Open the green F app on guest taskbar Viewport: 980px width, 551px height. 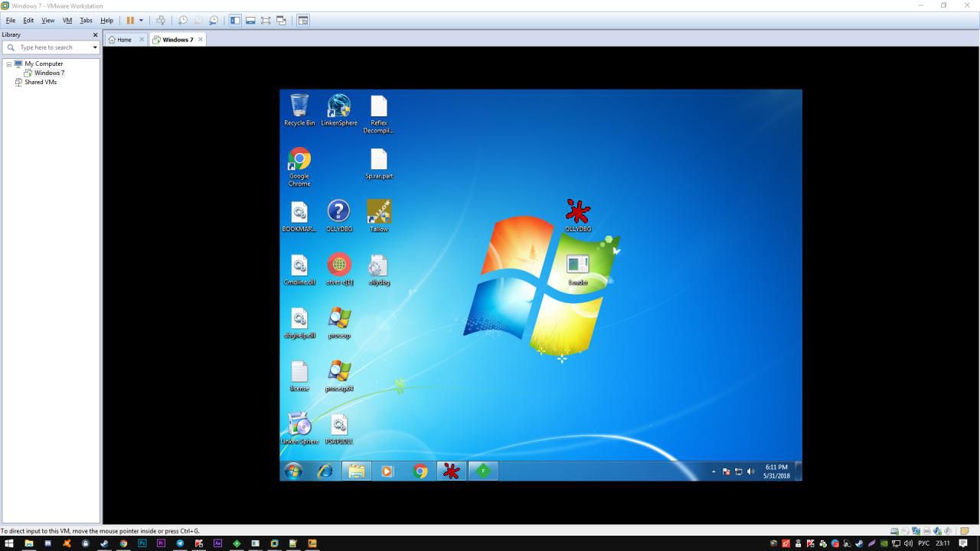point(483,471)
